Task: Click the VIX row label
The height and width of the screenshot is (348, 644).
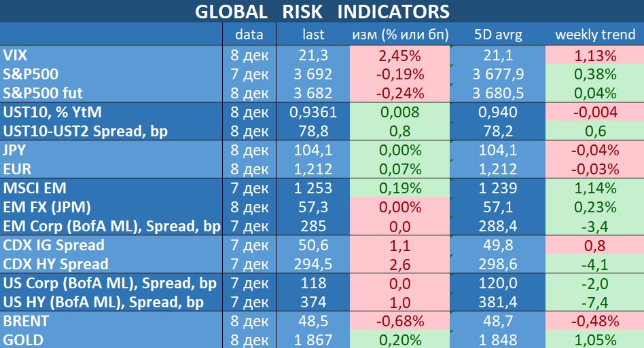Action: click(15, 55)
